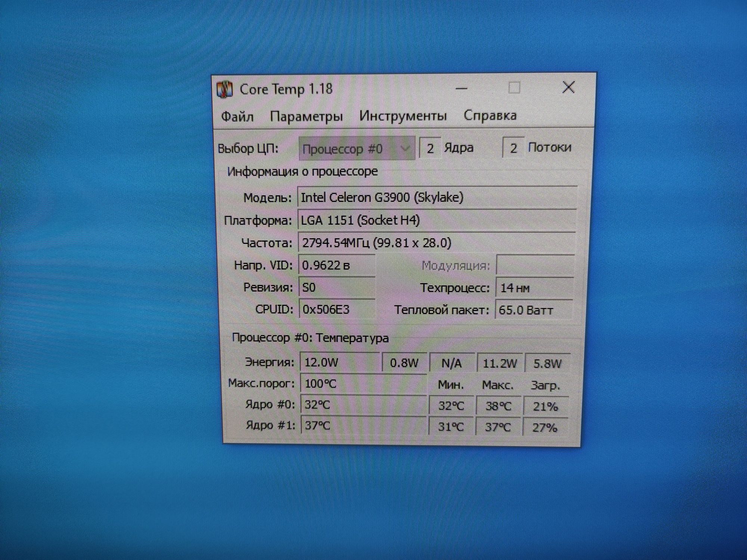The height and width of the screenshot is (560, 747).
Task: Click the Макс. column header
Action: coord(498,385)
